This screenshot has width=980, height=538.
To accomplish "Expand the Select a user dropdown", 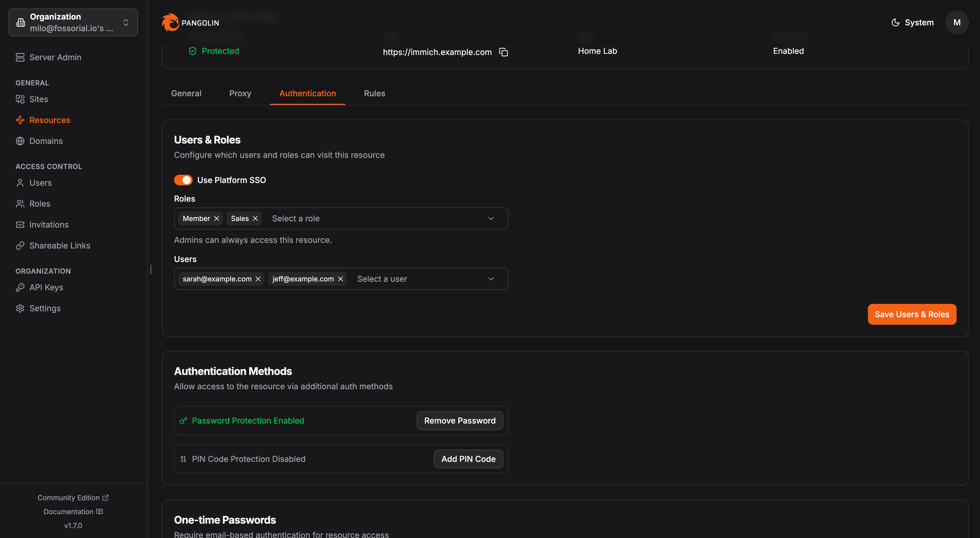I will pyautogui.click(x=491, y=279).
